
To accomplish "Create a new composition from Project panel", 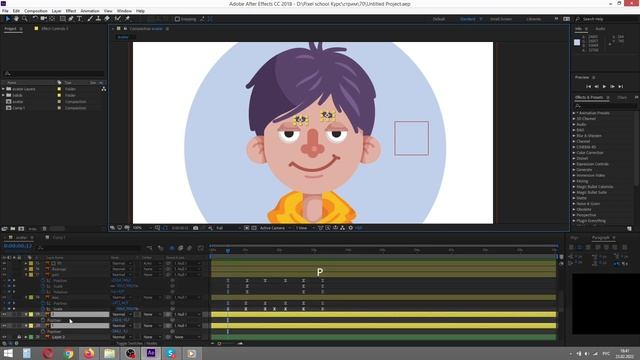I will click(21, 229).
